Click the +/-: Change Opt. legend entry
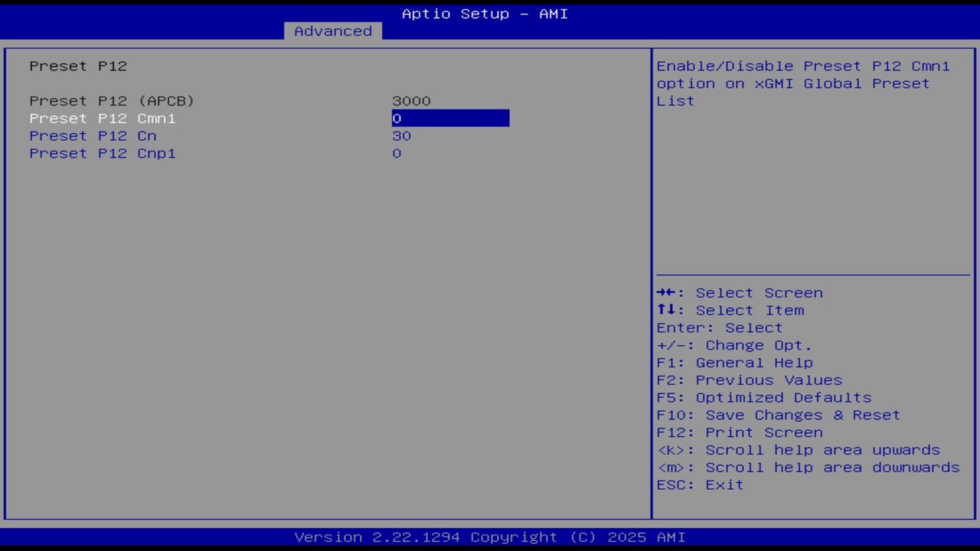The height and width of the screenshot is (551, 980). click(x=733, y=345)
